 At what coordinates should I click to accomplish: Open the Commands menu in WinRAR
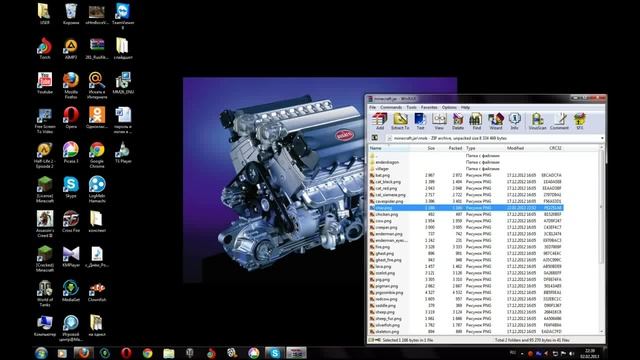(x=391, y=107)
